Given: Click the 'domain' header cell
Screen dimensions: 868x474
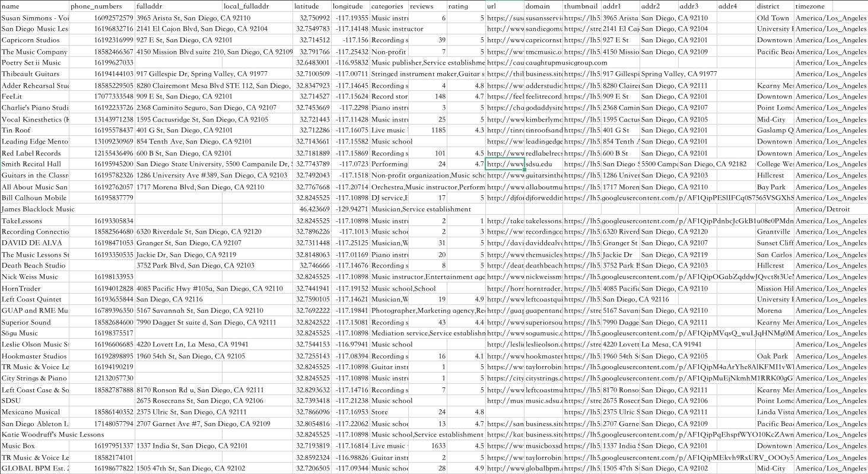Looking at the screenshot, I should pyautogui.click(x=543, y=6).
